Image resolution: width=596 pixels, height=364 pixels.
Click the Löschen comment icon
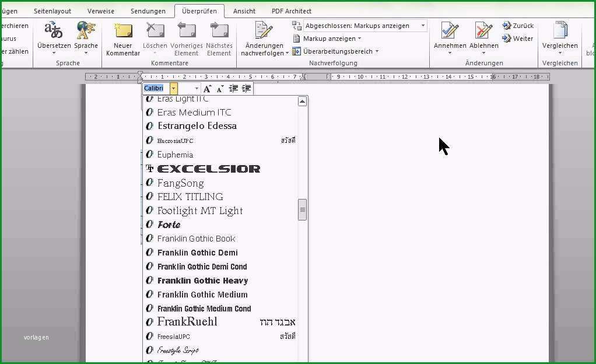[155, 31]
